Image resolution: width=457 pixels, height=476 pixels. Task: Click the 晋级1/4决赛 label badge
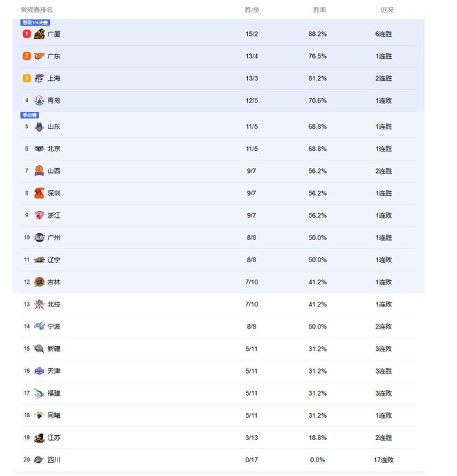click(x=35, y=22)
